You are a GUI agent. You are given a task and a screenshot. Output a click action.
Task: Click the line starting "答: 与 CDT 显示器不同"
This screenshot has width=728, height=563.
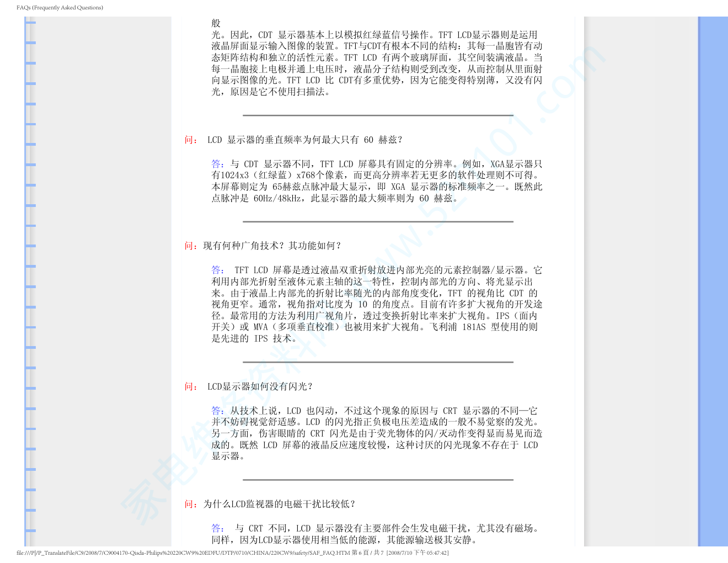(377, 164)
